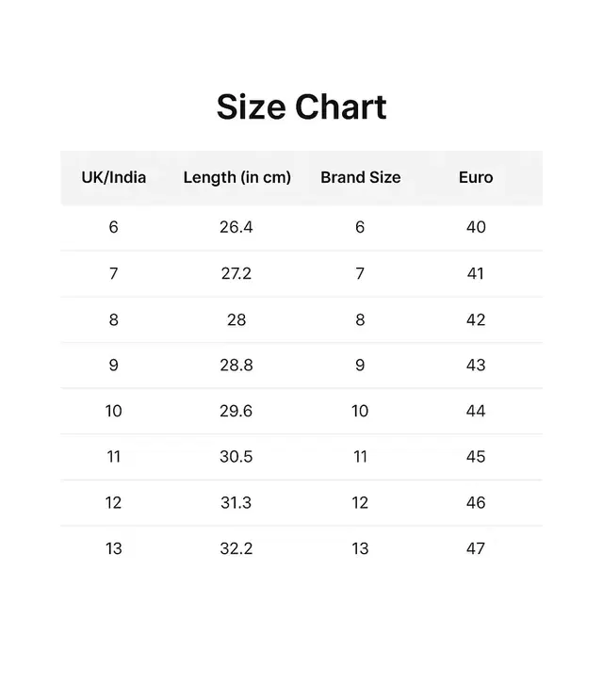Viewport: 603px width, 700px height.
Task: Select Euro size 40 cell
Action: pyautogui.click(x=476, y=227)
